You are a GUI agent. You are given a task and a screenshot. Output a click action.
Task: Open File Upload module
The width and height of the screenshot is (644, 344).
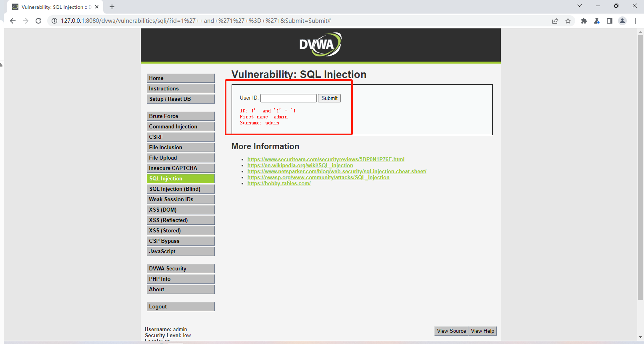coord(181,158)
